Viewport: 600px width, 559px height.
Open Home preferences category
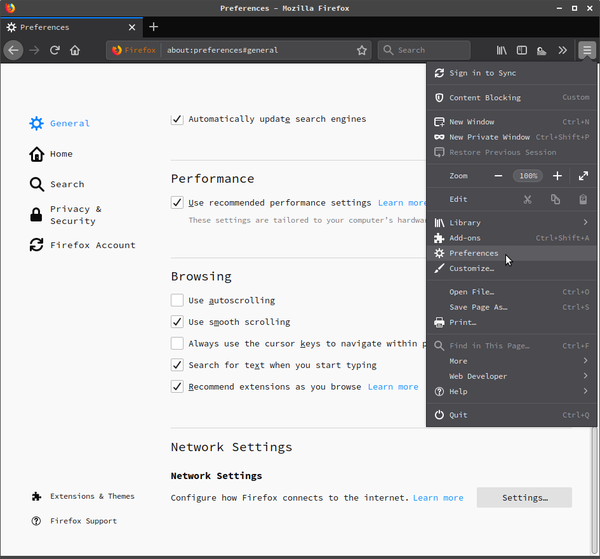point(51,154)
